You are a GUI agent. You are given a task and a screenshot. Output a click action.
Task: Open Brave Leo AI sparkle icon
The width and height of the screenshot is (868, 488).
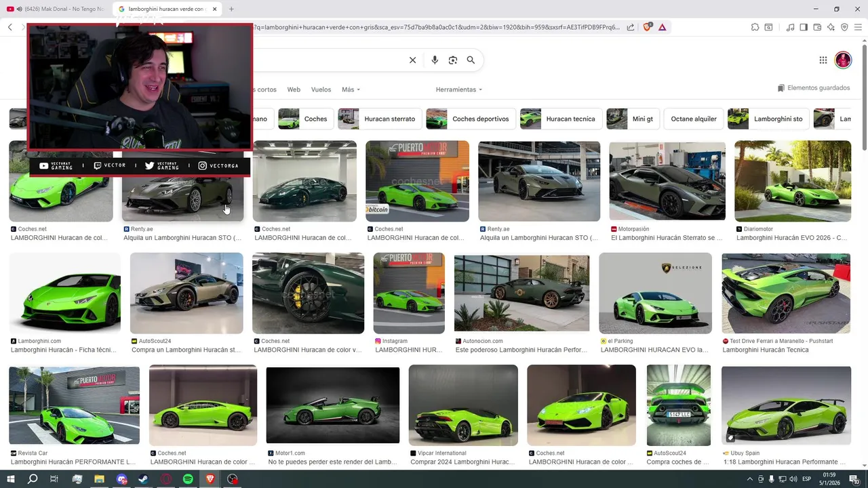[831, 27]
